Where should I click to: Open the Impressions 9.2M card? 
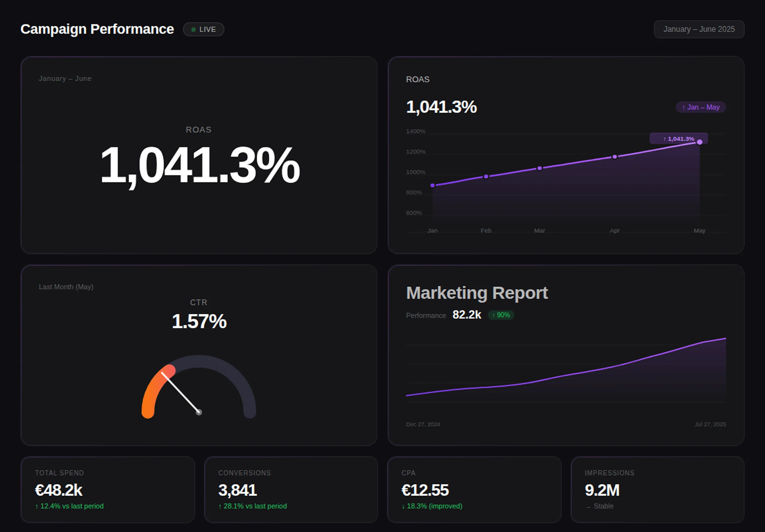coord(657,490)
